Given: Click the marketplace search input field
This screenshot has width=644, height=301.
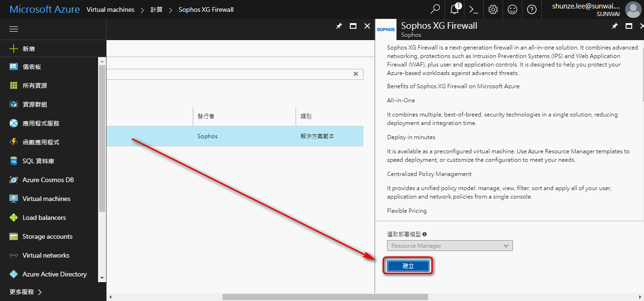Looking at the screenshot, I should [x=235, y=74].
